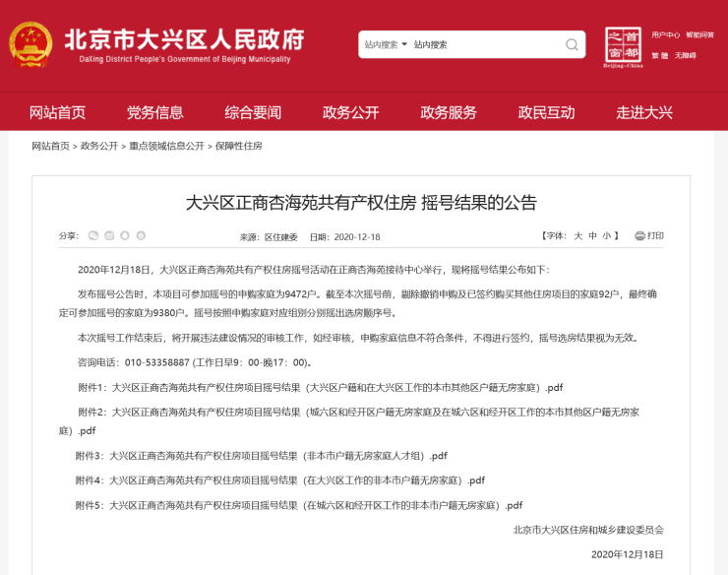
Task: Open the 党务信息 nav menu
Action: pos(155,112)
